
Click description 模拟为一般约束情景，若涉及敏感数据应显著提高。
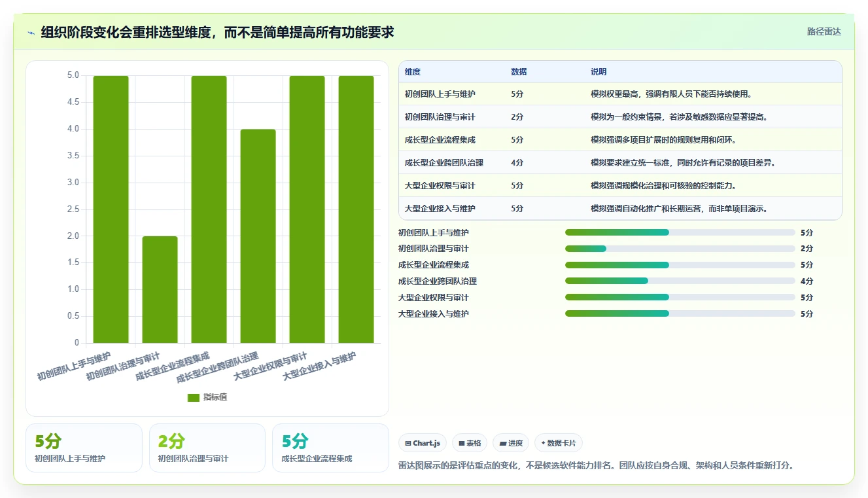pos(680,117)
